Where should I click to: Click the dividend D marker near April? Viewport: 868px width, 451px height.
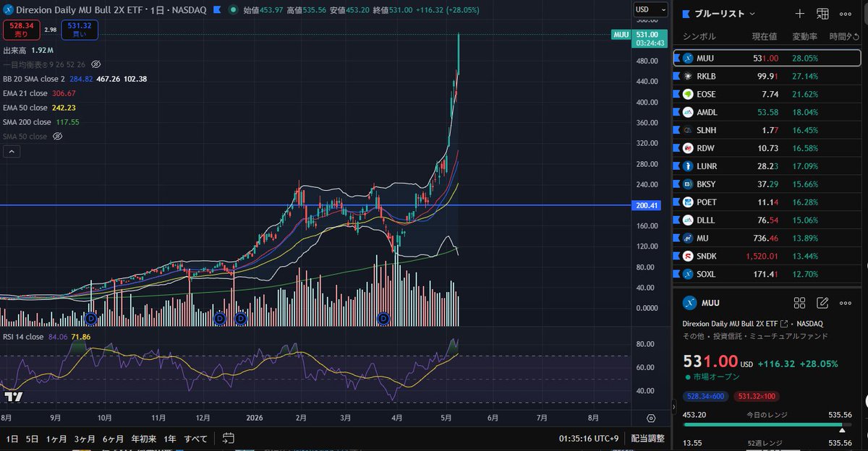pos(384,319)
